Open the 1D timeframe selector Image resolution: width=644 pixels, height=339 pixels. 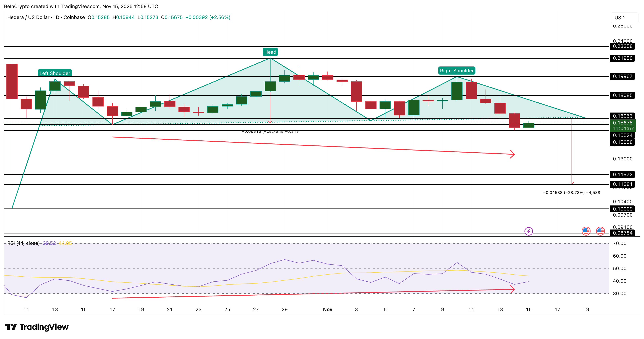57,18
